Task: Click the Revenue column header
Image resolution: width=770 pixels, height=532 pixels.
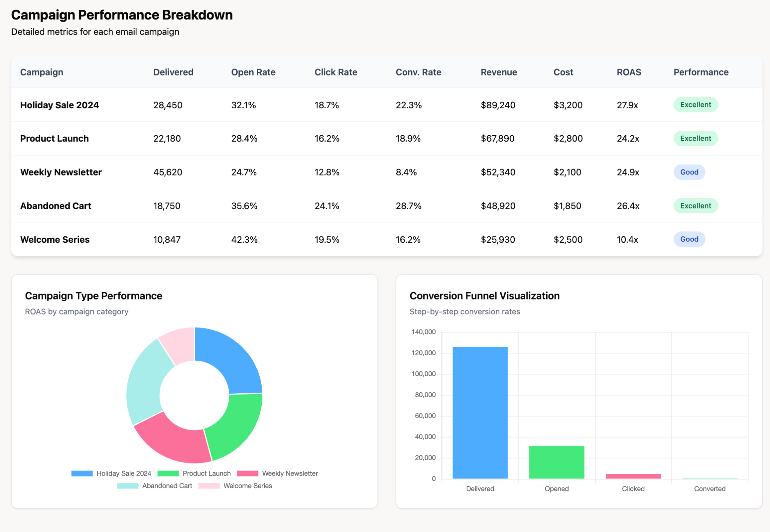Action: click(499, 72)
